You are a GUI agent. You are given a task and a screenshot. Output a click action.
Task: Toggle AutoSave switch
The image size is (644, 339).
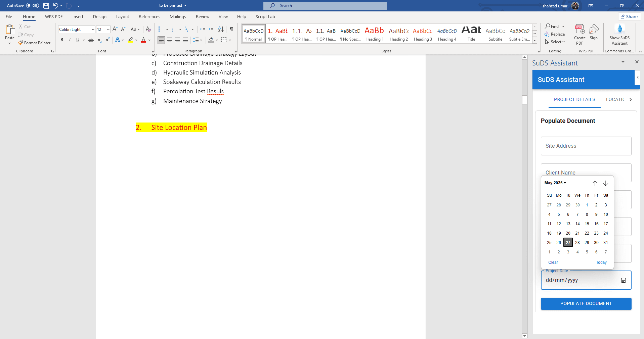tap(33, 6)
